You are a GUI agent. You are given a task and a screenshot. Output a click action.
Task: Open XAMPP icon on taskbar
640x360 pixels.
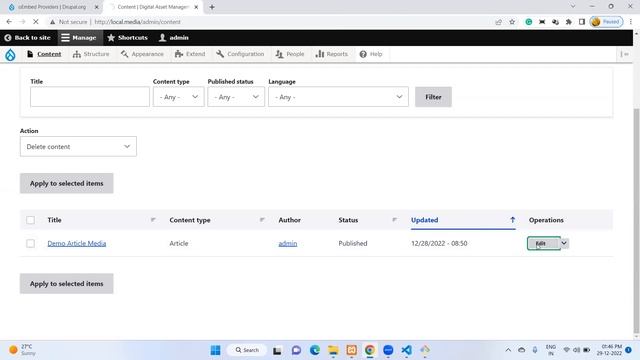coord(351,350)
